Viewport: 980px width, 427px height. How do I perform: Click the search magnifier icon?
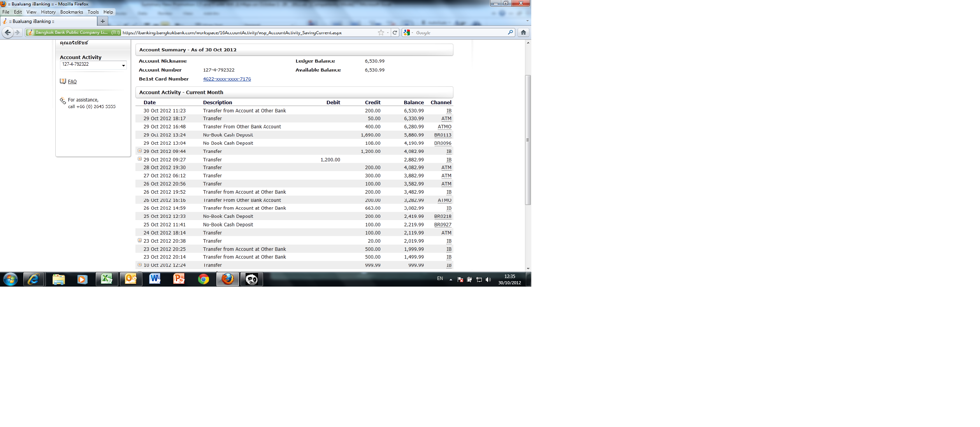[x=510, y=33]
